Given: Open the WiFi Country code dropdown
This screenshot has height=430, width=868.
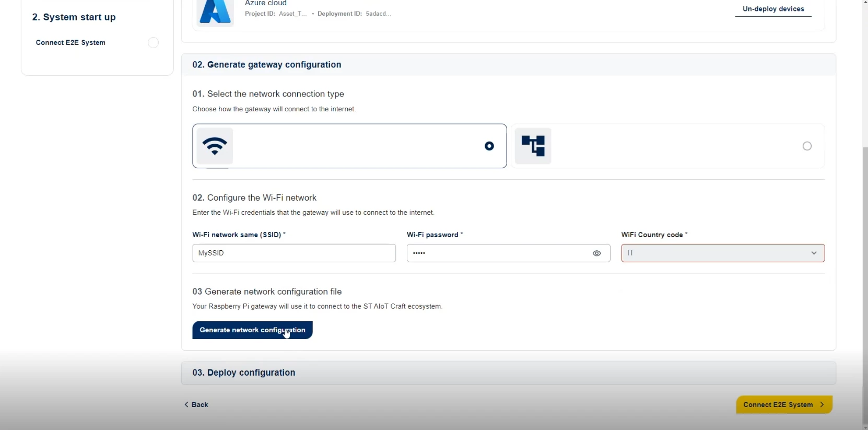Looking at the screenshot, I should point(723,253).
